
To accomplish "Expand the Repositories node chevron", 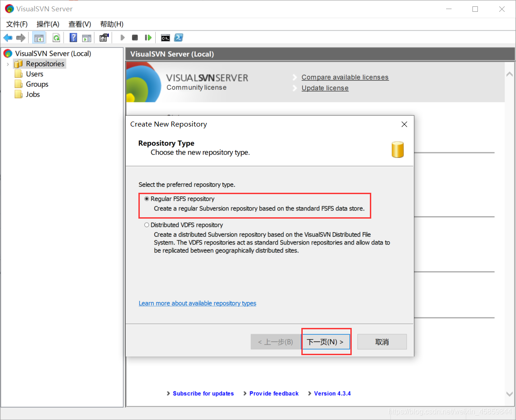I will (8, 64).
